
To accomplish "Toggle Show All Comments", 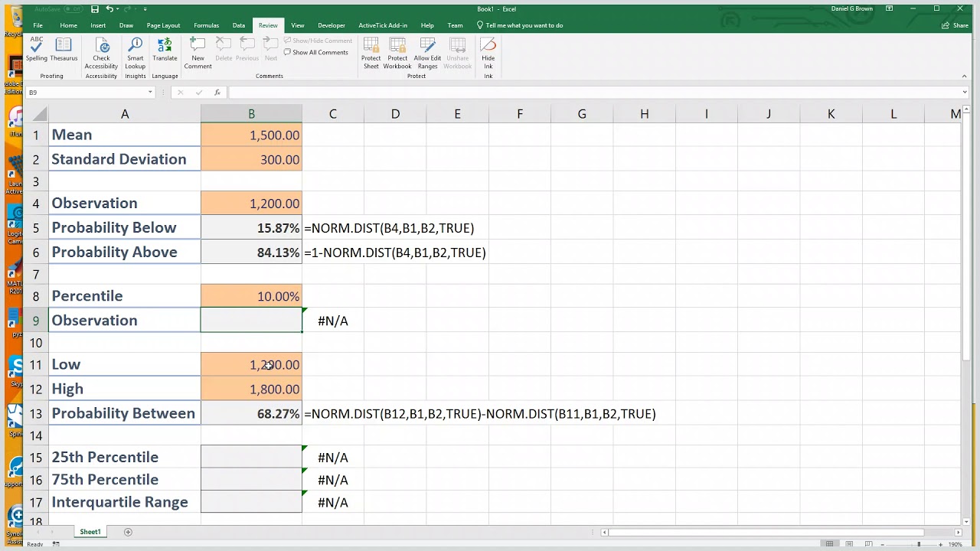I will click(x=316, y=53).
